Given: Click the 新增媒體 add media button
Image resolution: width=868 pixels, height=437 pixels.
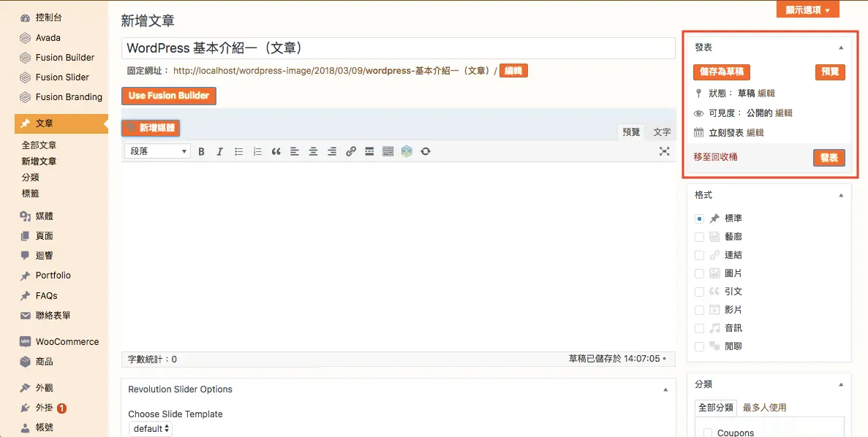Looking at the screenshot, I should (x=151, y=129).
